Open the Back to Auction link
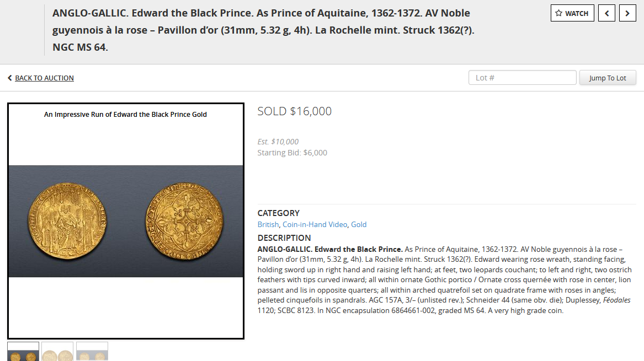644x361 pixels. [44, 78]
